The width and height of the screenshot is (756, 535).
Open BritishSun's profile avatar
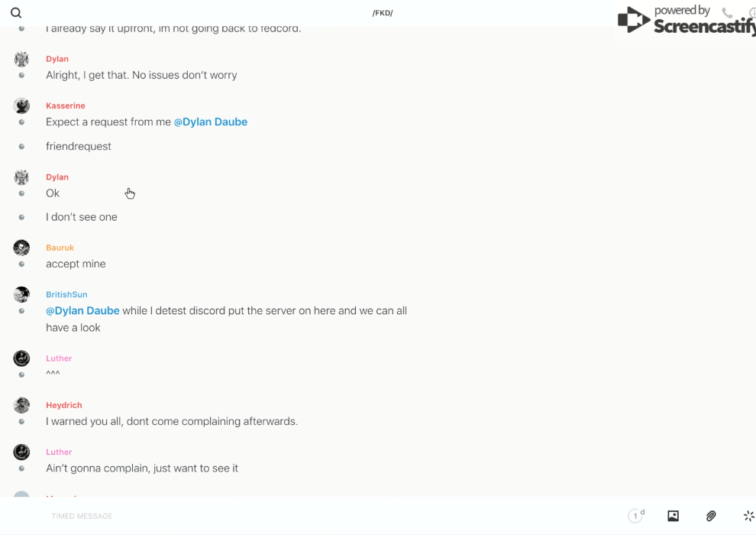coord(21,294)
